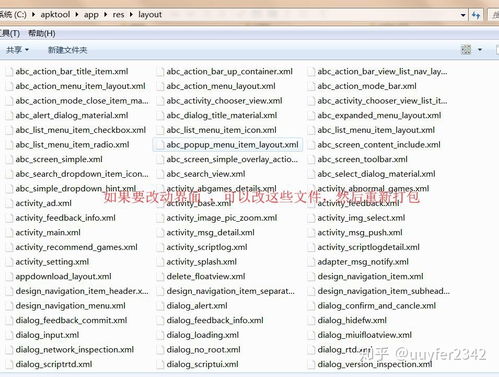Viewport: 499px width, 377px height.
Task: Open the 工具(T) tools menu
Action: coord(10,33)
